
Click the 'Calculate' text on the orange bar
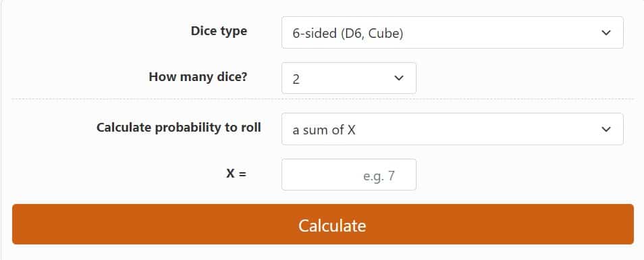[x=332, y=226]
